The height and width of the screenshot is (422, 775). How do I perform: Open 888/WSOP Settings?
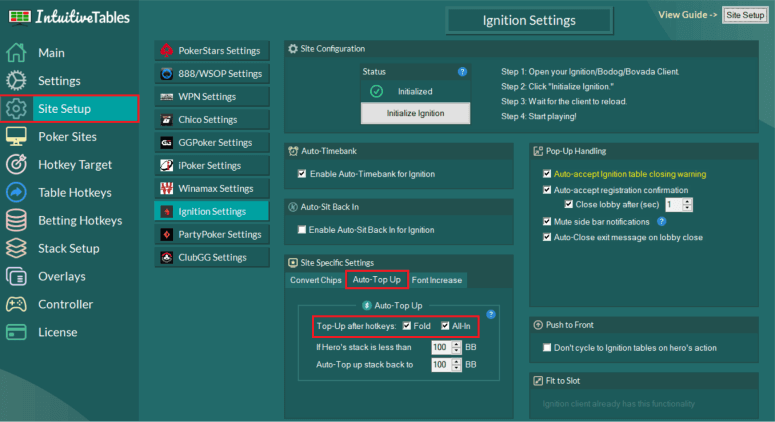coord(212,74)
